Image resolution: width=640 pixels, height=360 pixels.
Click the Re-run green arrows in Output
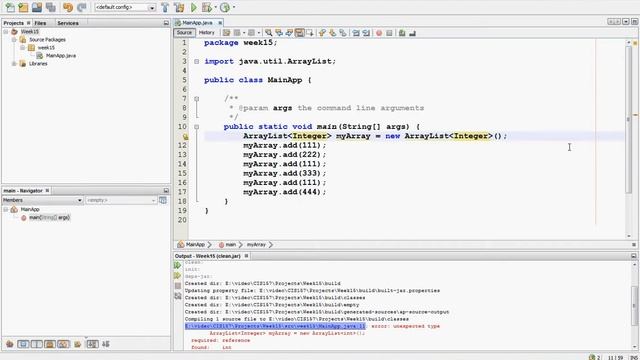[x=178, y=265]
